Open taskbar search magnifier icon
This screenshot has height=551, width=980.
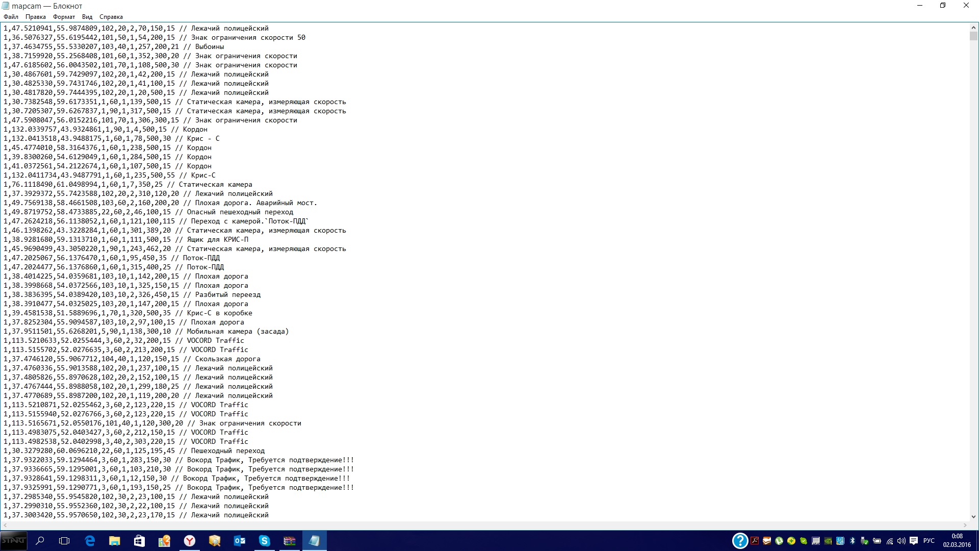40,541
